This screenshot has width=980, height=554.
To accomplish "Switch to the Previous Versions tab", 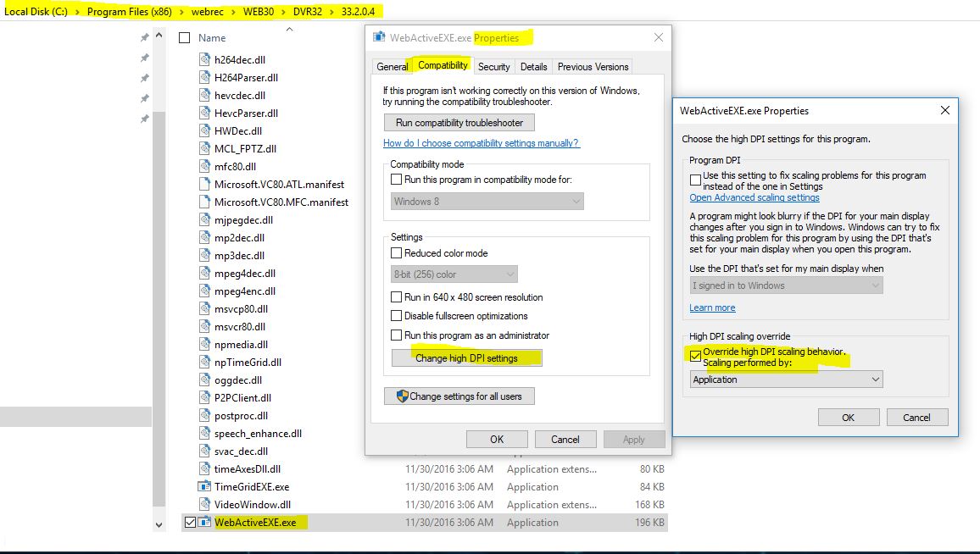I will click(x=593, y=66).
